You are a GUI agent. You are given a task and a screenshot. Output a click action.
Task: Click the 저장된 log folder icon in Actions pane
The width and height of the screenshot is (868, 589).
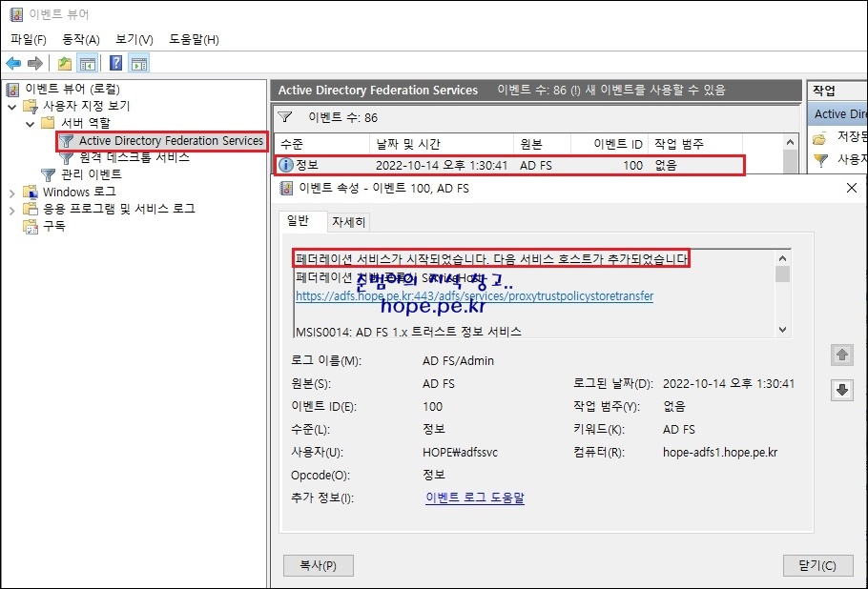click(x=820, y=137)
